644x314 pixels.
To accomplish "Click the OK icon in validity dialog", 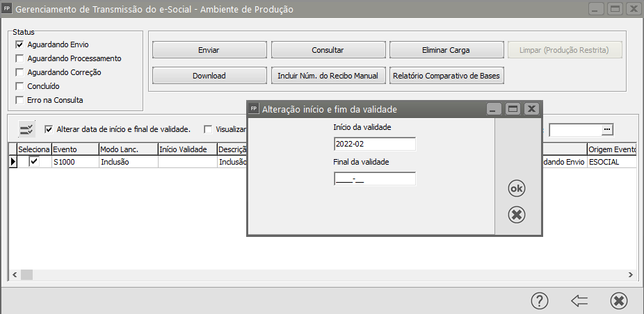I will (x=516, y=188).
